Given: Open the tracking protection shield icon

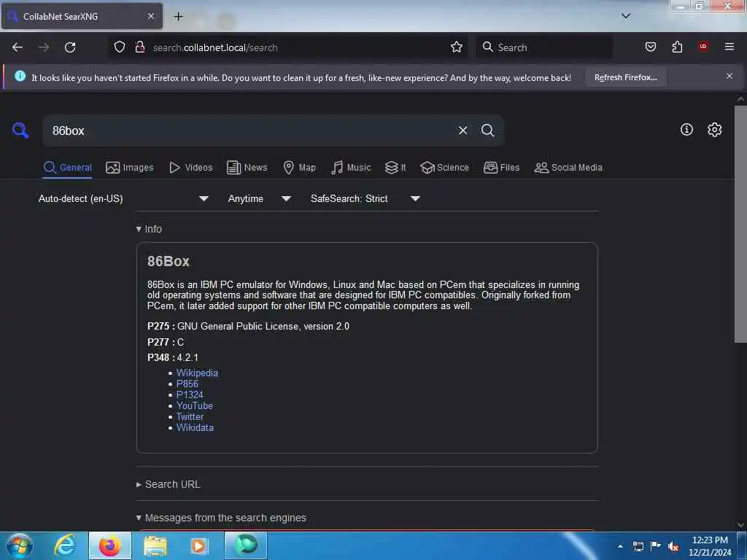Looking at the screenshot, I should (x=120, y=47).
